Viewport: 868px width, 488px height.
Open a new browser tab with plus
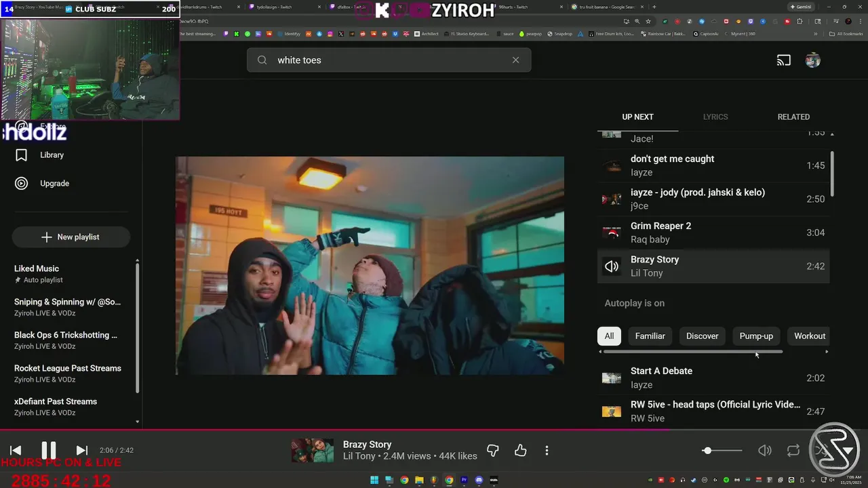654,7
